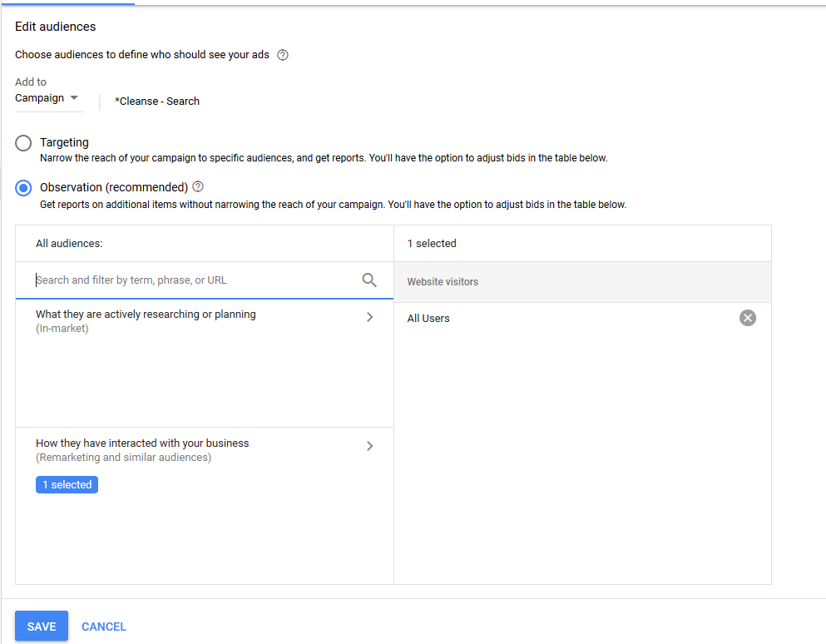This screenshot has width=826, height=644.
Task: Click the Targeting option label text
Action: tap(64, 142)
